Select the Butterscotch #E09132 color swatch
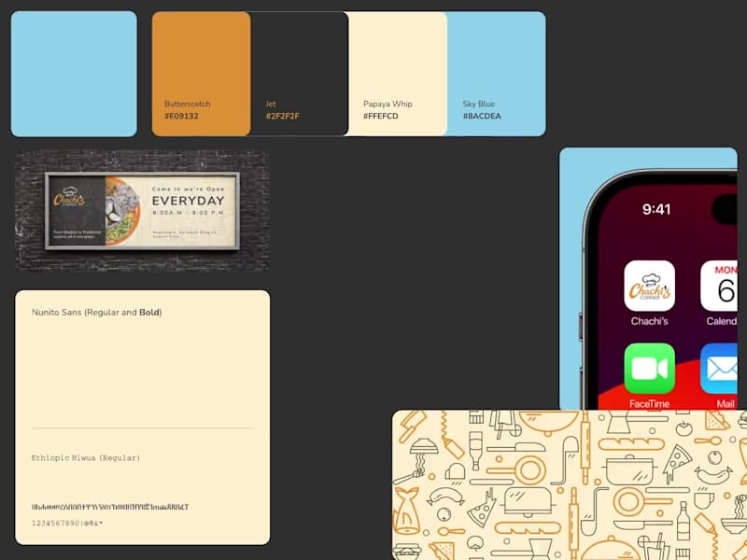This screenshot has height=560, width=747. pos(201,74)
